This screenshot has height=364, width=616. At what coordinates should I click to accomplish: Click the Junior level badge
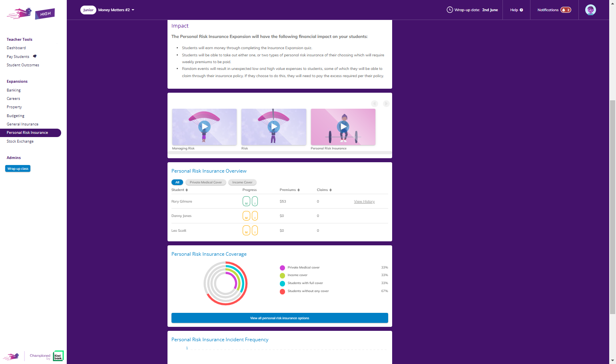(x=88, y=10)
